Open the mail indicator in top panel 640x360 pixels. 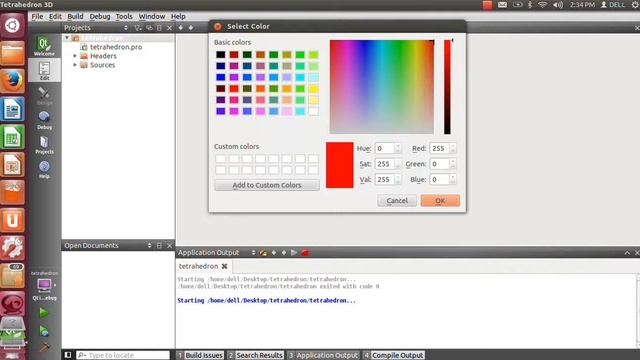(502, 4)
